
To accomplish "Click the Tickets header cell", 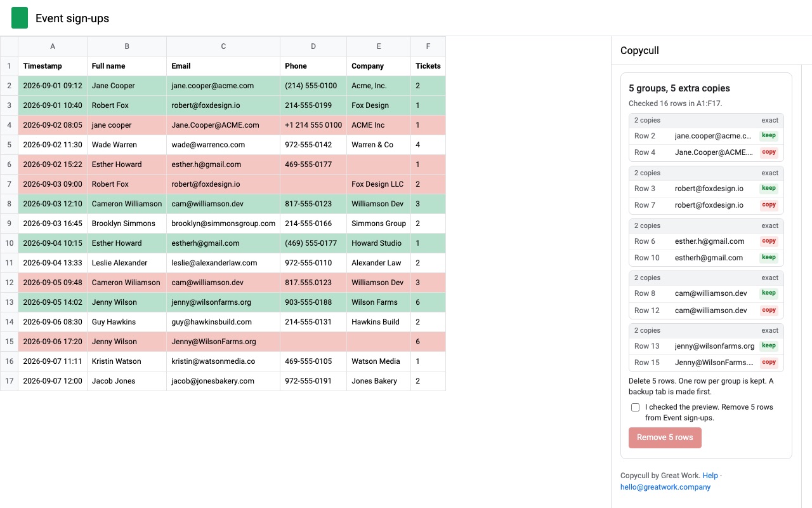I will [428, 66].
